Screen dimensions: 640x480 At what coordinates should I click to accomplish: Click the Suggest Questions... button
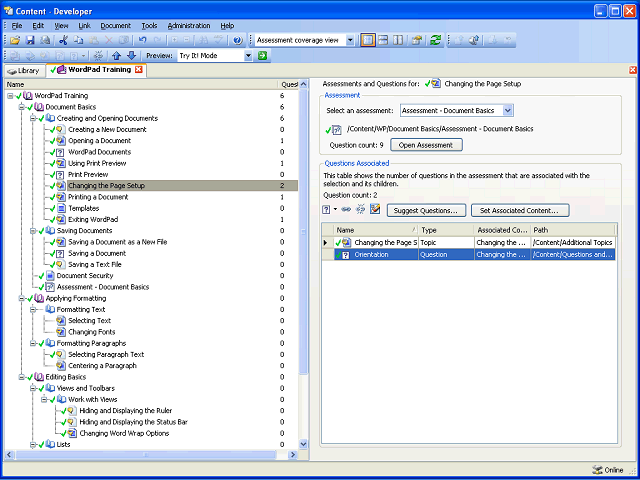click(x=426, y=211)
